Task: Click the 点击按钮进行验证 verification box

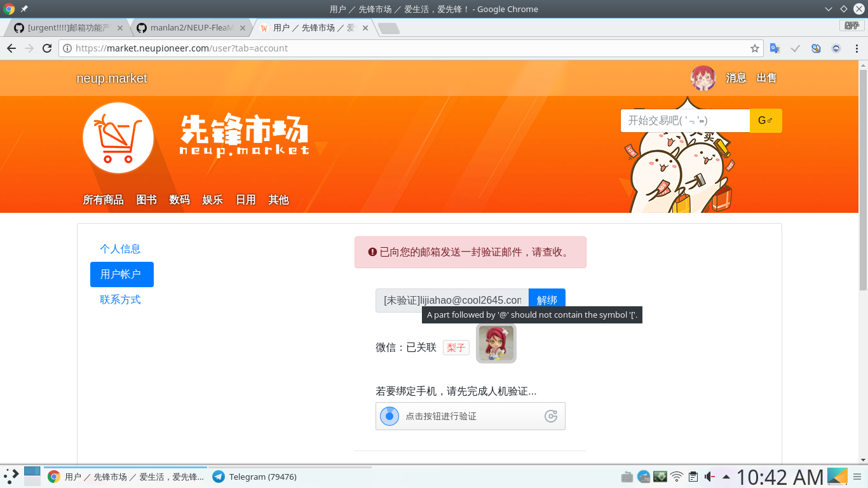Action: (470, 416)
